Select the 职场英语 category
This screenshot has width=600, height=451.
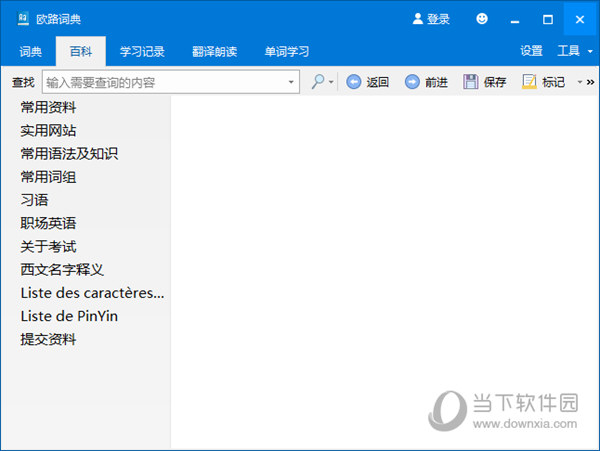[48, 223]
